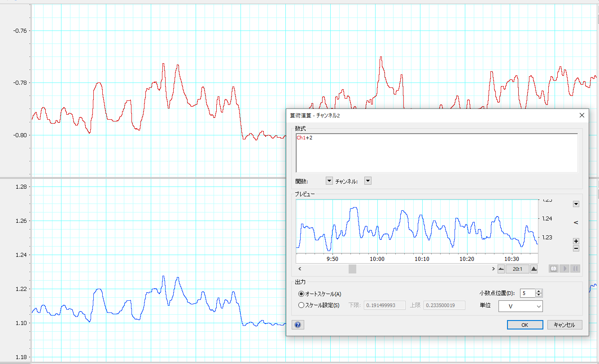Viewport: 599px width, 364px height.
Task: Zoom in preview amplitude with plus button
Action: click(x=576, y=241)
